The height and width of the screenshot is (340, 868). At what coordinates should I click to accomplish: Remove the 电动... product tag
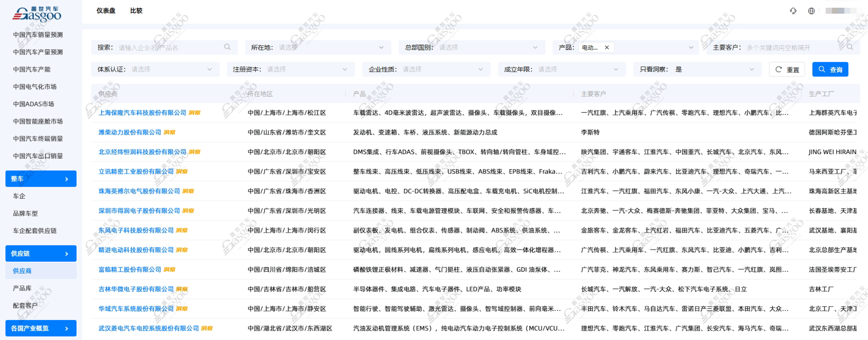click(x=607, y=48)
